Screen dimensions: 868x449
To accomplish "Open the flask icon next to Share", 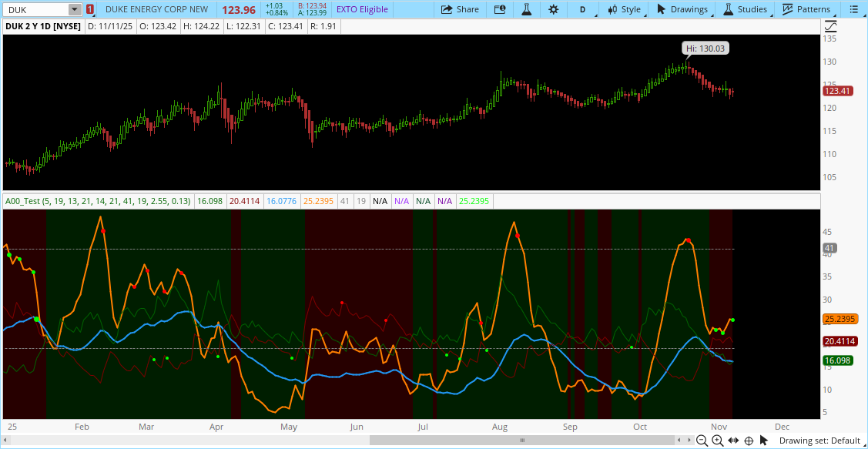I will tap(527, 9).
